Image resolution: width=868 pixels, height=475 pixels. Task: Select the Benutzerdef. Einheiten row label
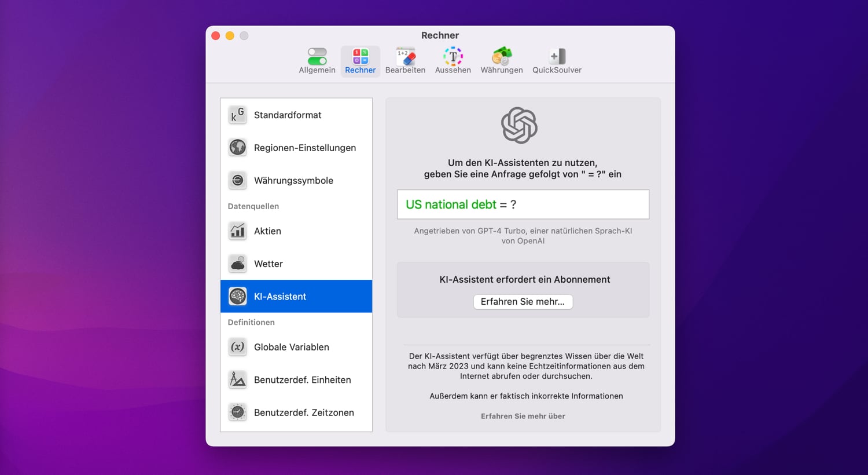tap(303, 379)
